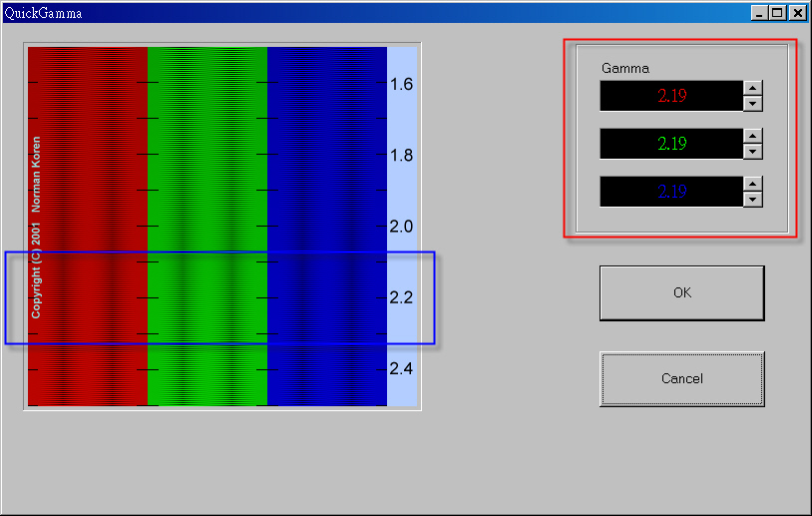Image resolution: width=812 pixels, height=516 pixels.
Task: Maximize the QuickGamma window
Action: pyautogui.click(x=777, y=13)
